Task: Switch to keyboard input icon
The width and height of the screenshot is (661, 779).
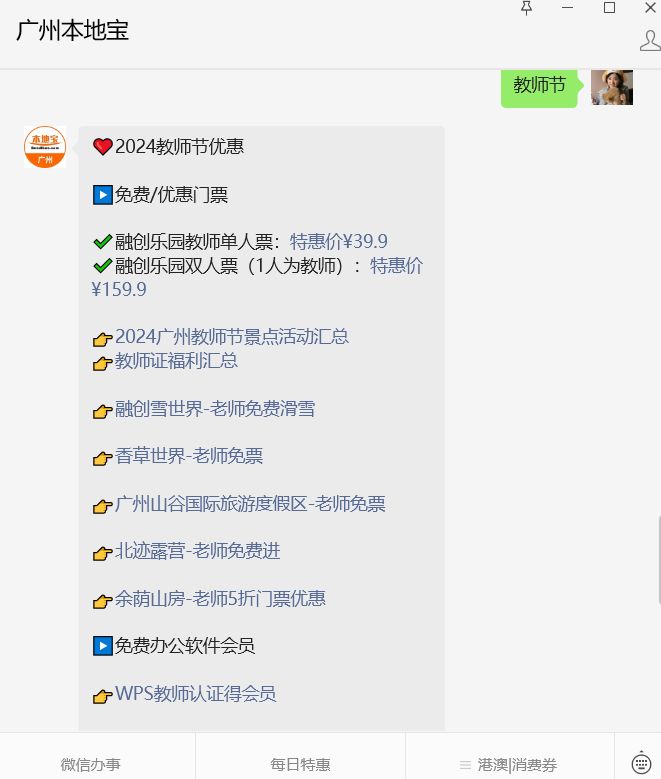Action: click(x=641, y=763)
